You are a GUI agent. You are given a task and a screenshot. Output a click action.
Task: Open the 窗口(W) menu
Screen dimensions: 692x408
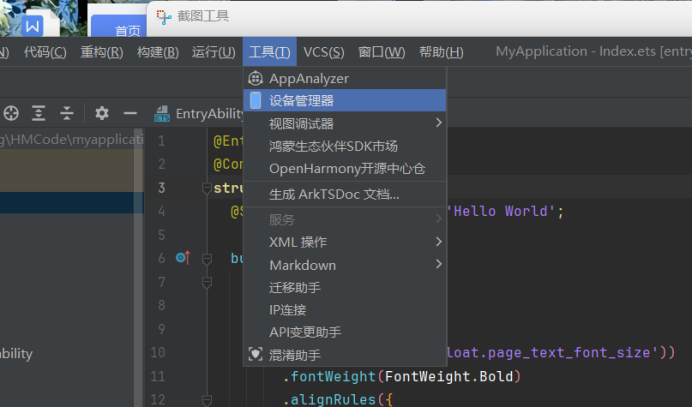[x=382, y=52]
